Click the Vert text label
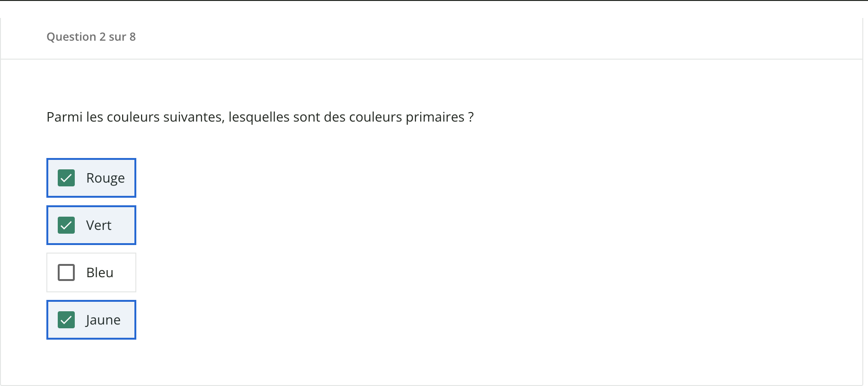The height and width of the screenshot is (386, 868). [99, 225]
